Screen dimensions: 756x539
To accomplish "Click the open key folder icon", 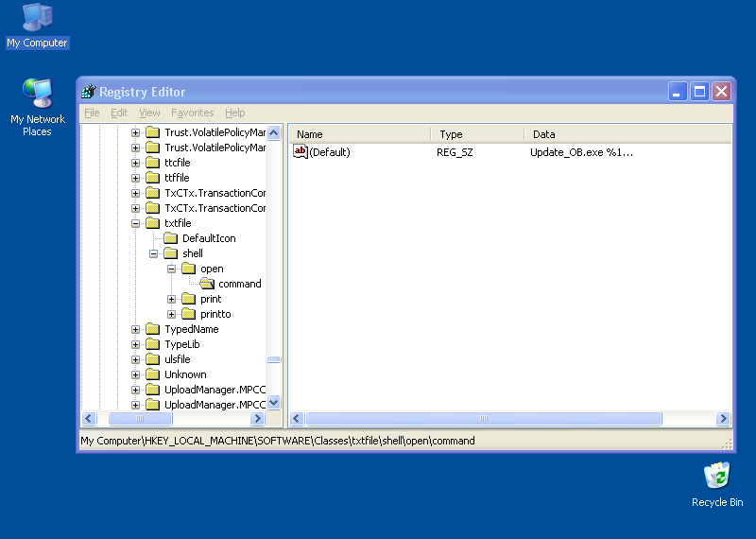I will click(188, 269).
